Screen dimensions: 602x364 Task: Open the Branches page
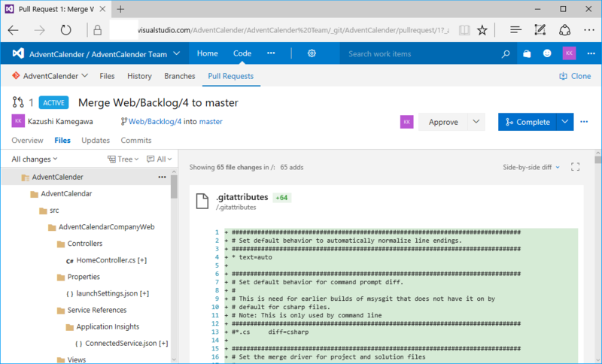(x=180, y=76)
